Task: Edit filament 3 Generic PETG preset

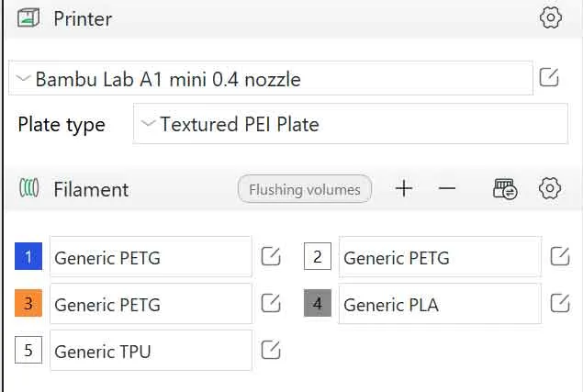Action: coord(271,303)
